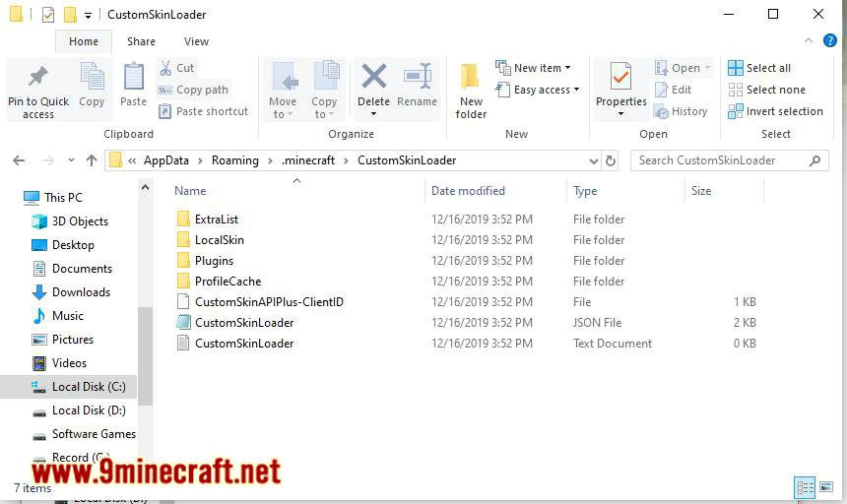Viewport: 847px width, 504px height.
Task: Switch to details view layout
Action: (805, 488)
